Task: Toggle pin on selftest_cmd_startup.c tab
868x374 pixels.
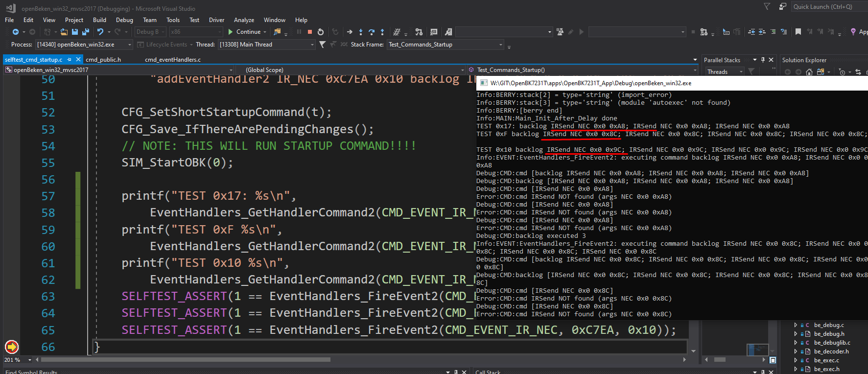Action: [x=70, y=60]
